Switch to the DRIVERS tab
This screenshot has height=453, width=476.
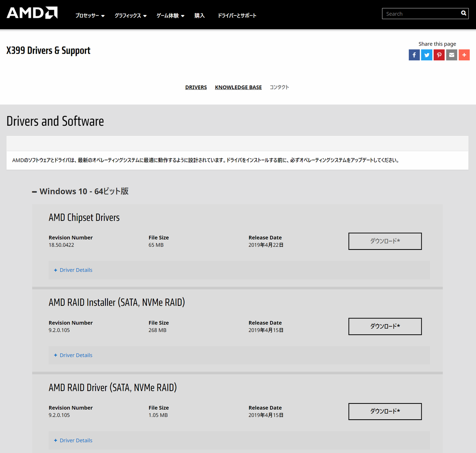pos(196,87)
